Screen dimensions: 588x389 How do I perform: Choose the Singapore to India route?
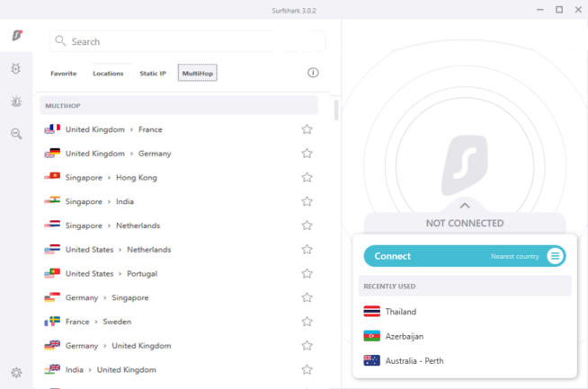point(179,201)
